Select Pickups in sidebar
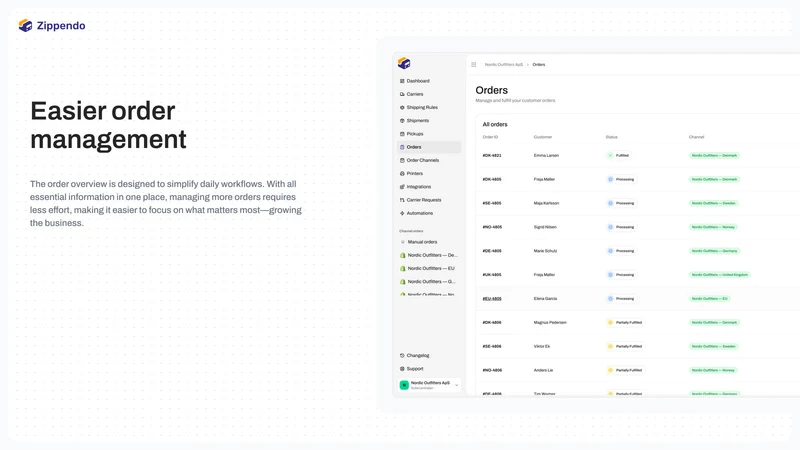 415,134
